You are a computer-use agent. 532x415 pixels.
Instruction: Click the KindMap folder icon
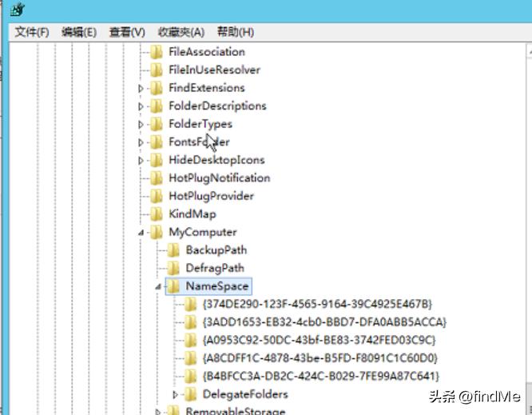(x=157, y=214)
